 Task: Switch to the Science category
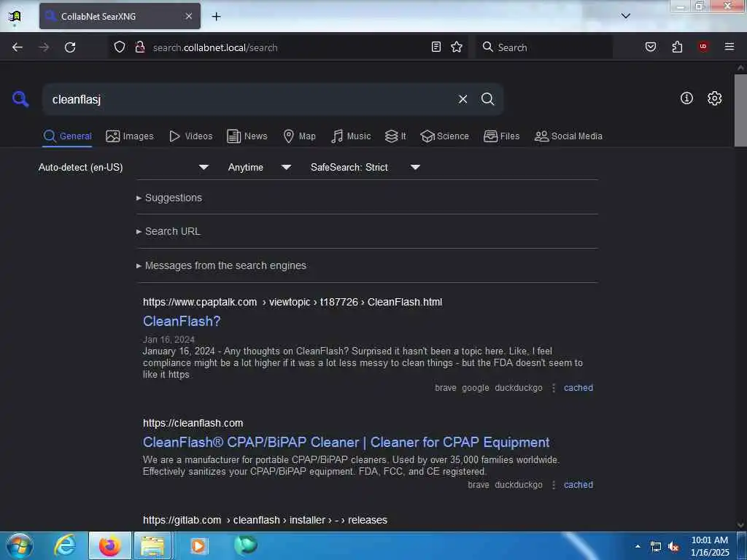[444, 136]
